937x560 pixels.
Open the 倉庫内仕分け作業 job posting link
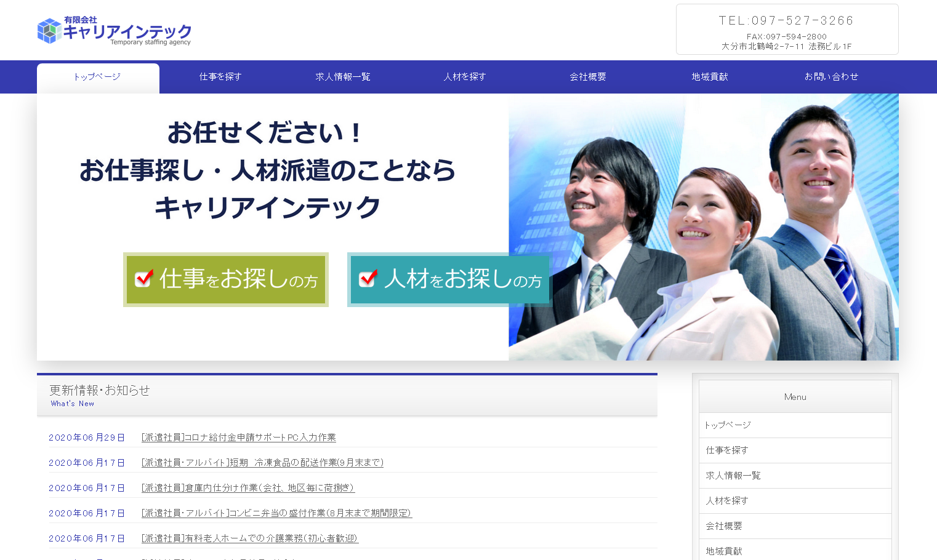pos(247,488)
